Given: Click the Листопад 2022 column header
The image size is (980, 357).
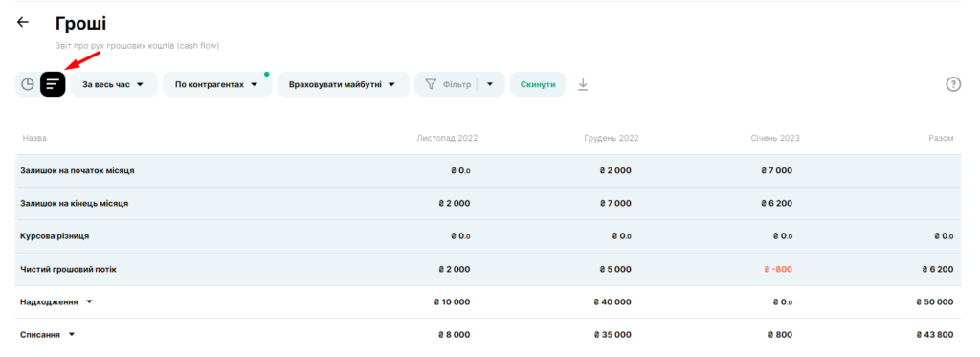Looking at the screenshot, I should pyautogui.click(x=447, y=138).
